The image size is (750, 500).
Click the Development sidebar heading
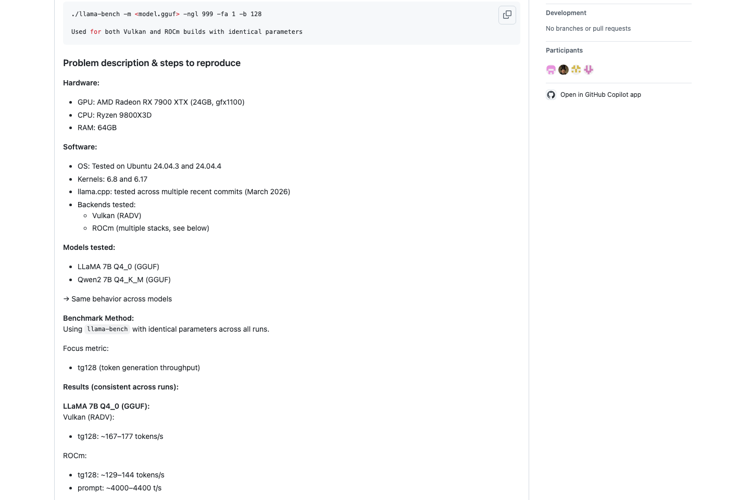pyautogui.click(x=566, y=13)
